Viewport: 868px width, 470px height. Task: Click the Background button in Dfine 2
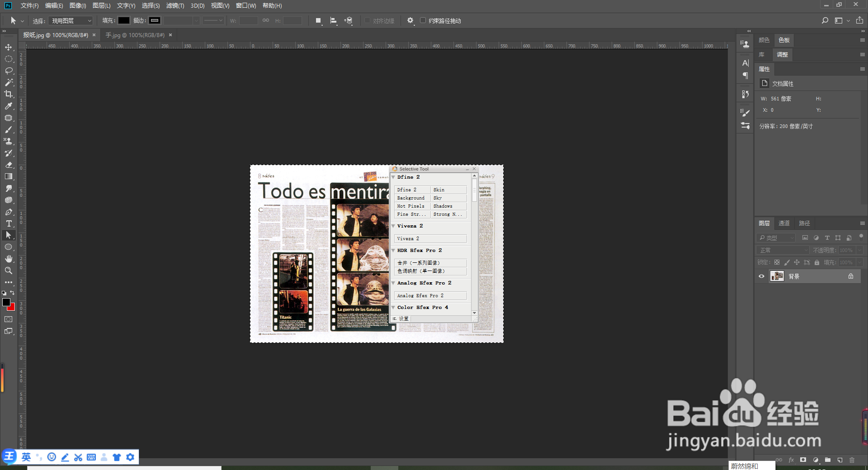(x=412, y=198)
